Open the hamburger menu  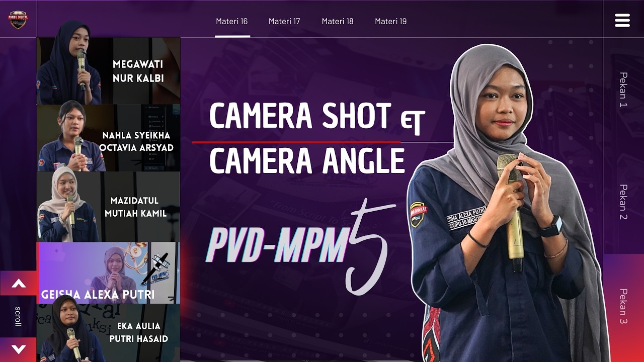pyautogui.click(x=622, y=20)
